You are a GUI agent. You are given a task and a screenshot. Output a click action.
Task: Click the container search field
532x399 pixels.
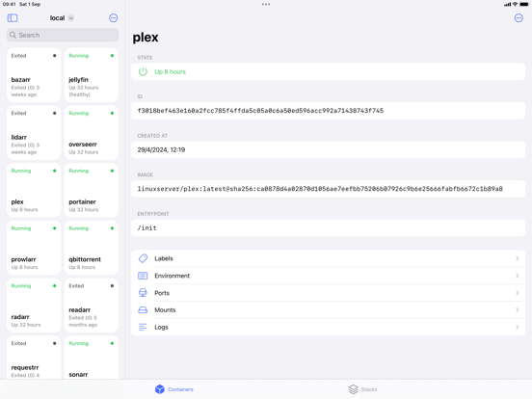coord(63,35)
